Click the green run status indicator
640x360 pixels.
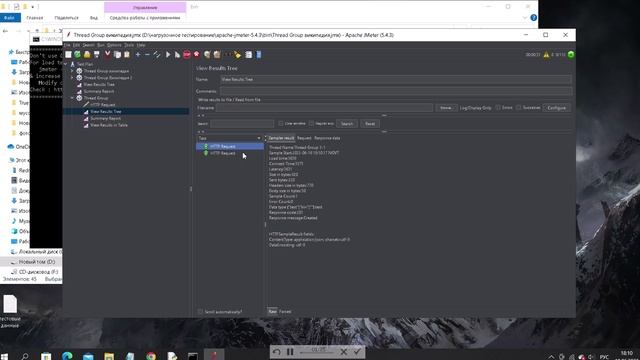[571, 55]
